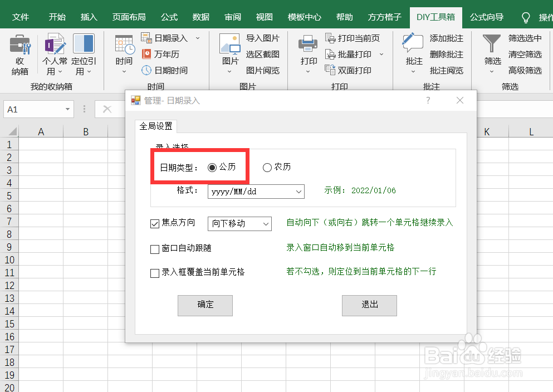
Task: Expand the 向下移动 direction dropdown
Action: point(266,224)
